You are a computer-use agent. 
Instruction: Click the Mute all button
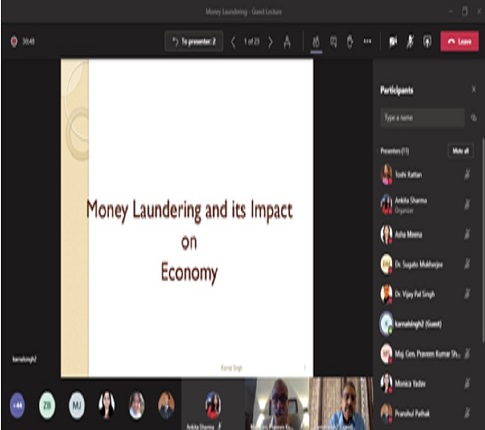click(x=461, y=151)
